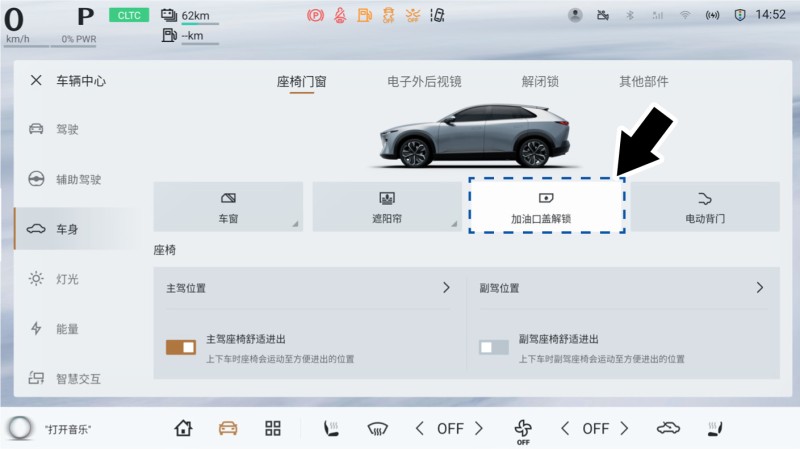Close the 车辆中心 panel
The width and height of the screenshot is (800, 449).
[x=36, y=80]
